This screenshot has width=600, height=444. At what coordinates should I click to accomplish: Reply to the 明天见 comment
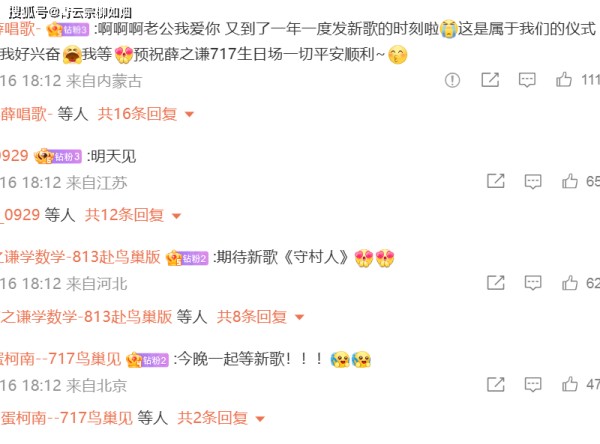click(x=533, y=182)
